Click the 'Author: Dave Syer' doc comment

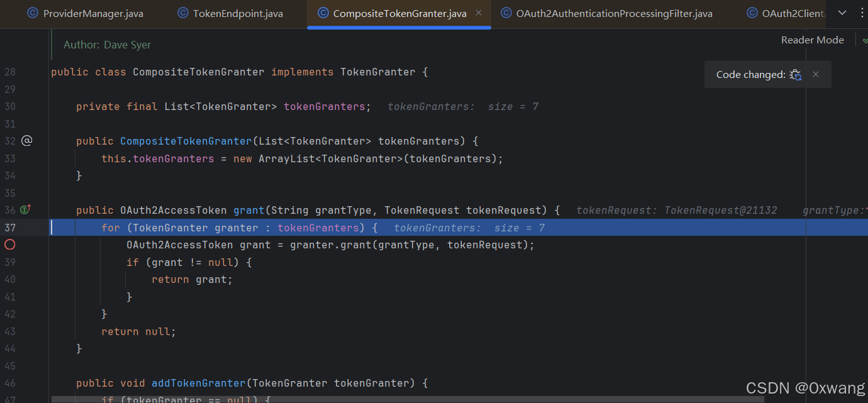click(x=107, y=45)
